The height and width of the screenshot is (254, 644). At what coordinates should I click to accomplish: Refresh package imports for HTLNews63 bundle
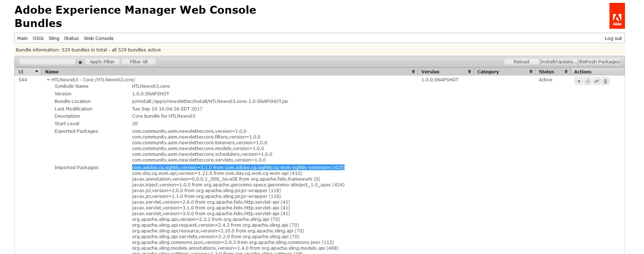tap(588, 81)
